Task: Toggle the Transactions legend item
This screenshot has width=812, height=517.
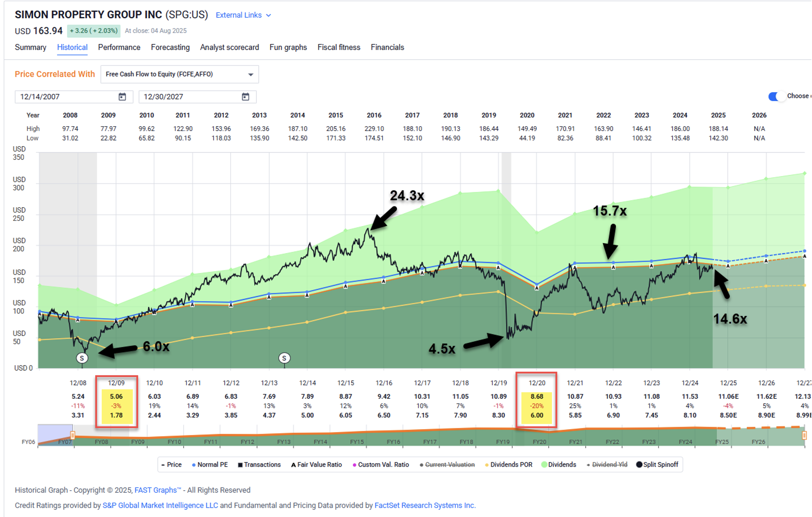Action: (x=259, y=465)
